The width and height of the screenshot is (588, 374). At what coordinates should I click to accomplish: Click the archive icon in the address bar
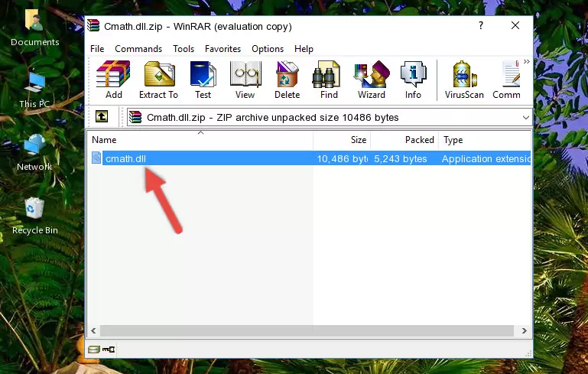click(x=135, y=118)
